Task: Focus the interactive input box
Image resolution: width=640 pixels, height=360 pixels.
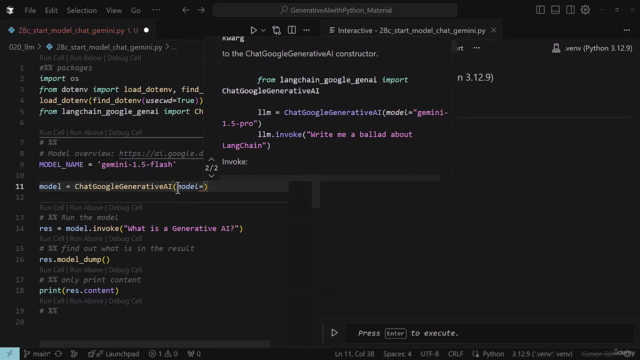Action: 490,333
